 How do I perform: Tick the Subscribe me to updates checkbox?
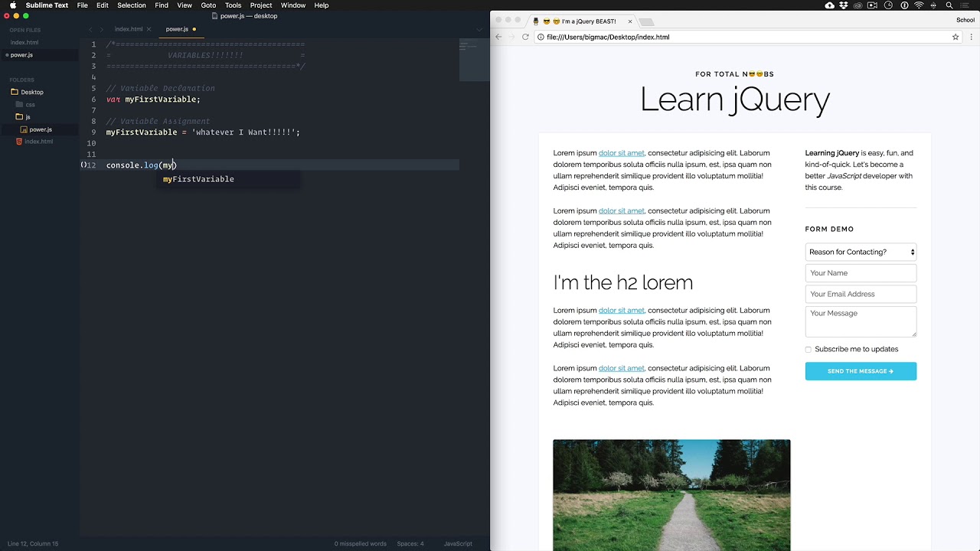tap(808, 350)
